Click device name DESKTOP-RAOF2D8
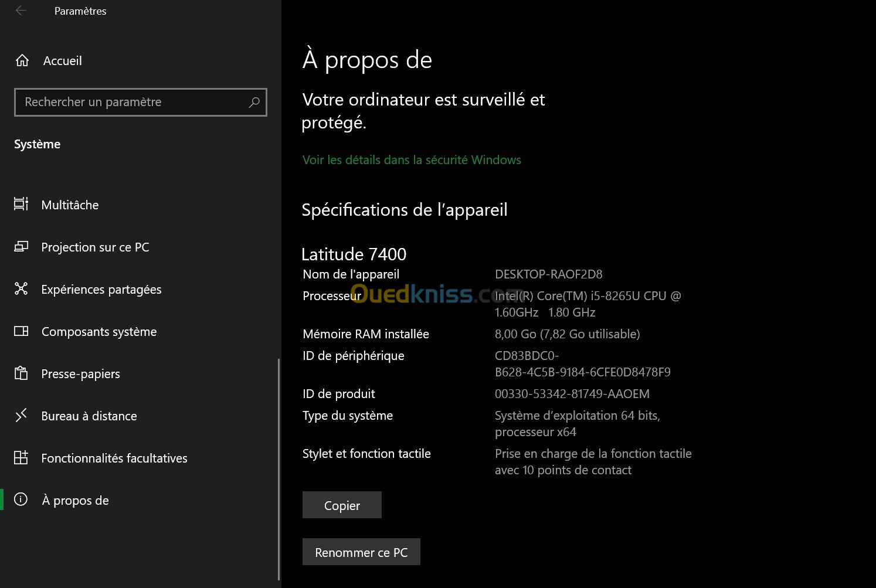This screenshot has width=876, height=588. [x=548, y=274]
